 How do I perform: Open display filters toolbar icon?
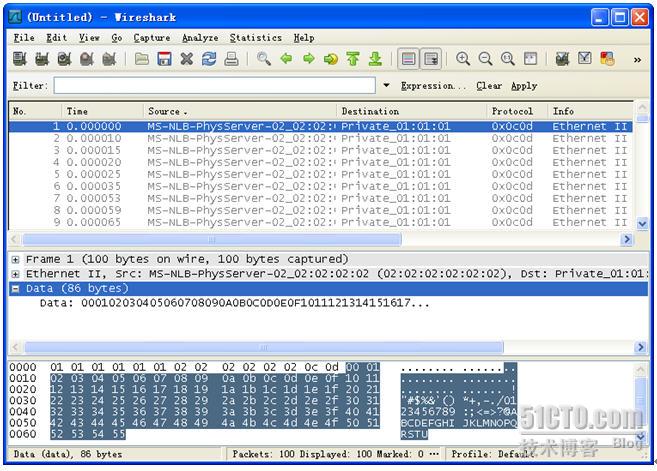tap(585, 59)
